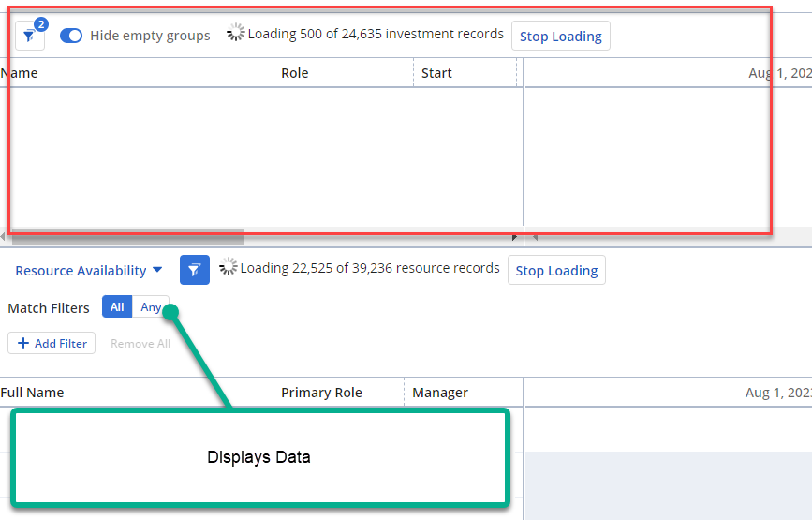Click the blue resource filter icon

tap(194, 270)
